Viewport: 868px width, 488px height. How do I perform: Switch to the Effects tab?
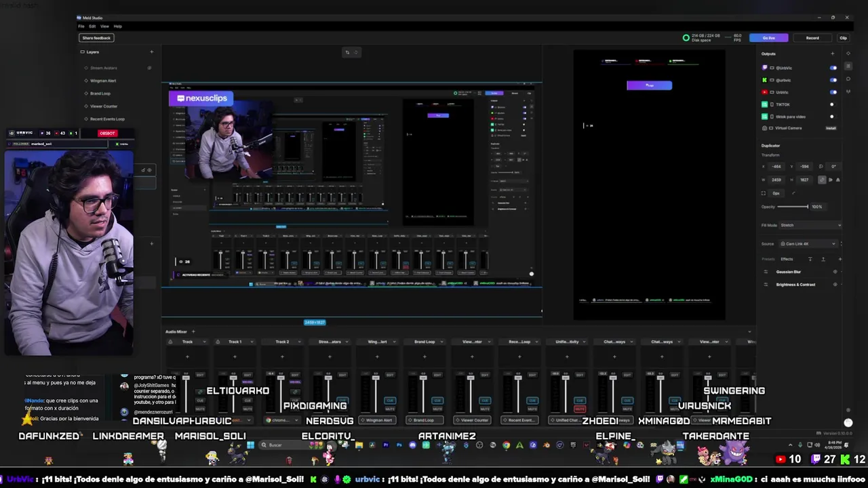[787, 259]
